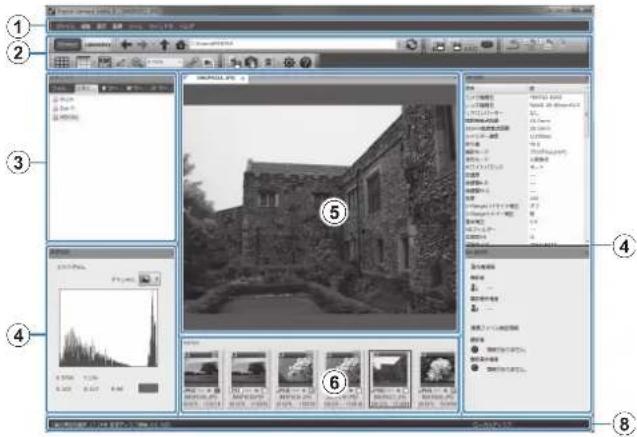Refresh the folder with circular arrows icon
637x437 pixels.
pos(412,45)
